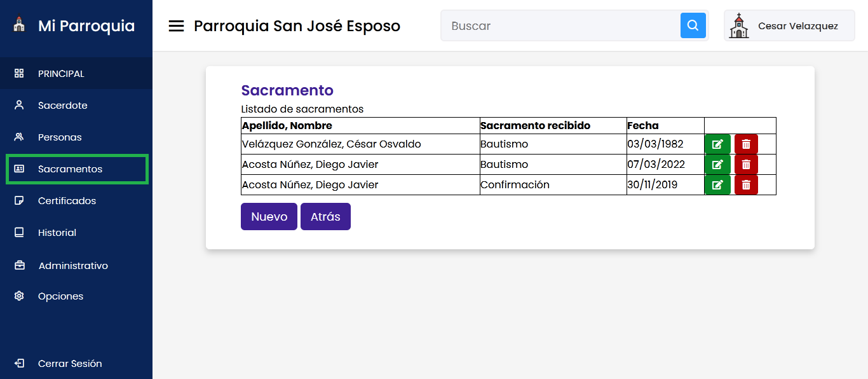Open the Certificados section
The height and width of the screenshot is (379, 868).
pyautogui.click(x=67, y=201)
